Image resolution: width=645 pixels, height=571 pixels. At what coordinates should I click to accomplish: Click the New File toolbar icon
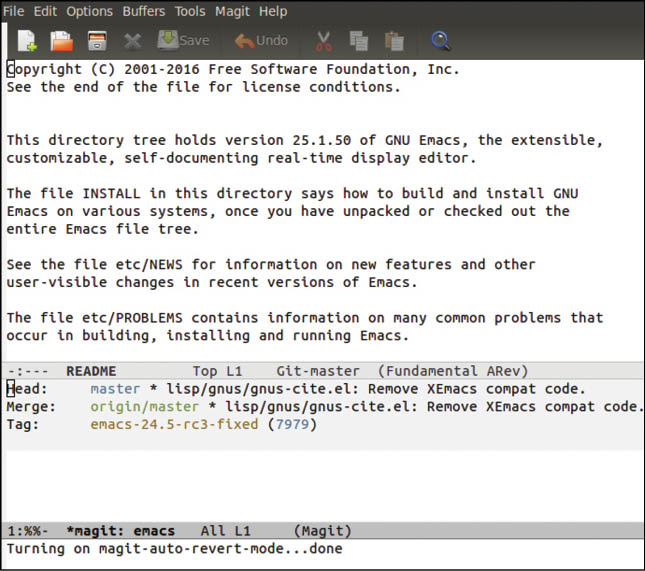27,41
